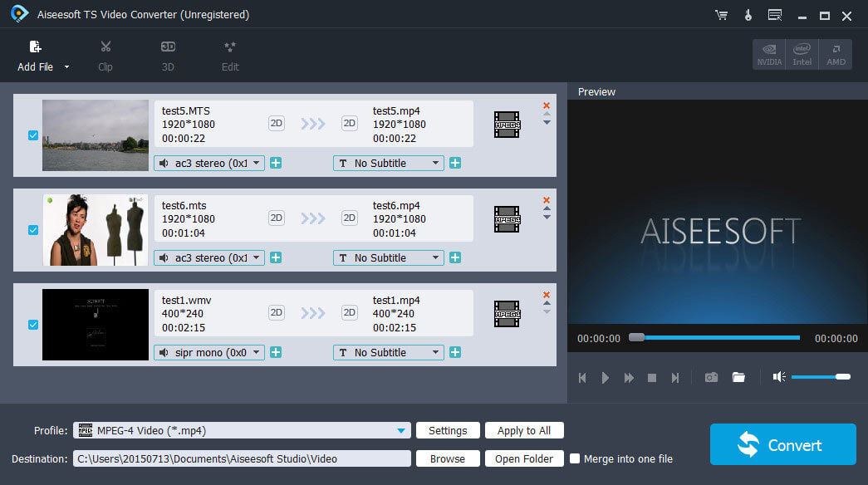
Task: Remove test6.mts with its red X icon
Action: point(547,200)
